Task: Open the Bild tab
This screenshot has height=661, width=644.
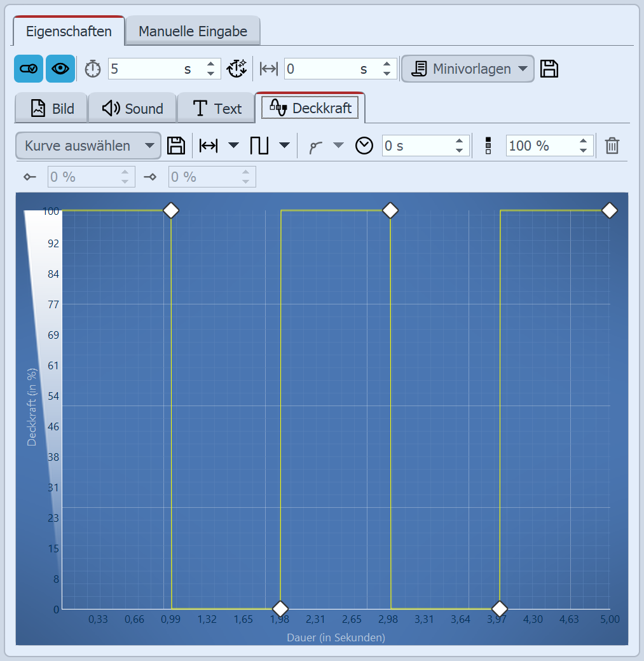Action: point(52,109)
